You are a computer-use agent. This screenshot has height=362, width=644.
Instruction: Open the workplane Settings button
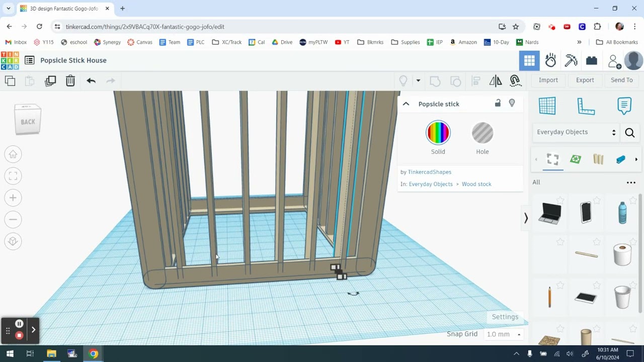coord(505,317)
